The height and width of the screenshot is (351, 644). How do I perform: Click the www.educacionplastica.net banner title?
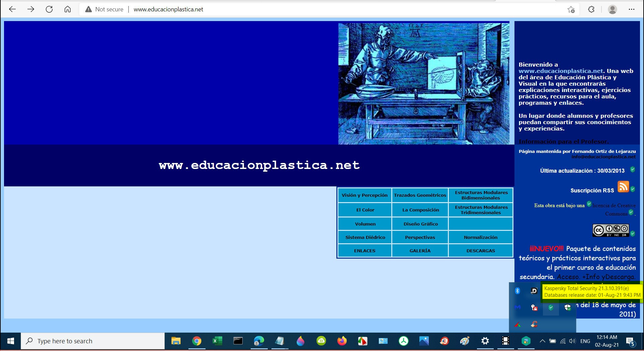[259, 165]
